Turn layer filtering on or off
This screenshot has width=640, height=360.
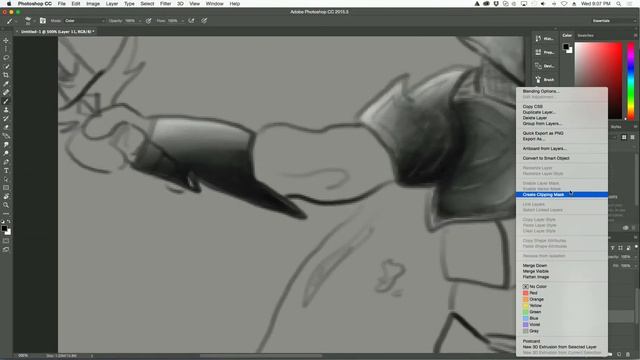point(636,247)
